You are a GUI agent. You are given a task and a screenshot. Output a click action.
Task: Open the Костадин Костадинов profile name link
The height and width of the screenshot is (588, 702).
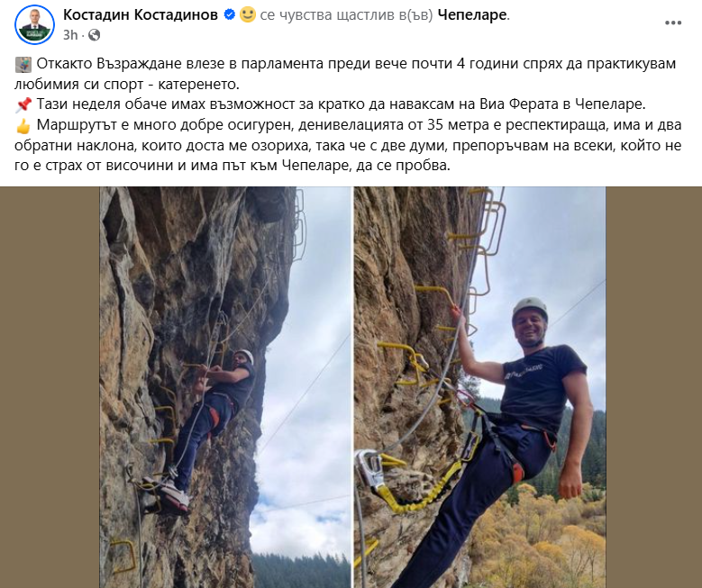pyautogui.click(x=141, y=14)
